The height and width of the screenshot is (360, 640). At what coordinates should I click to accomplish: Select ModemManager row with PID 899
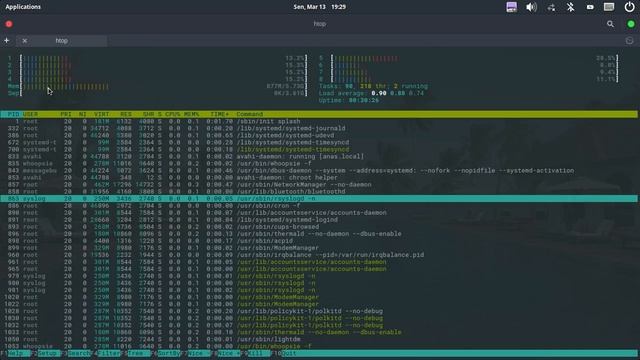pos(319,248)
